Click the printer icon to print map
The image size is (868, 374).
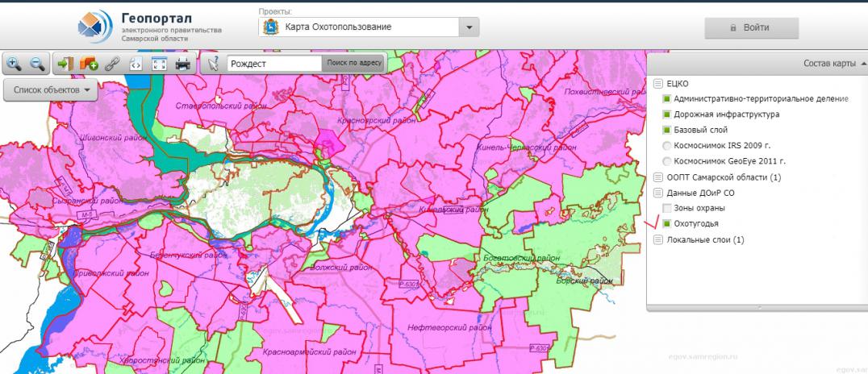[x=182, y=63]
